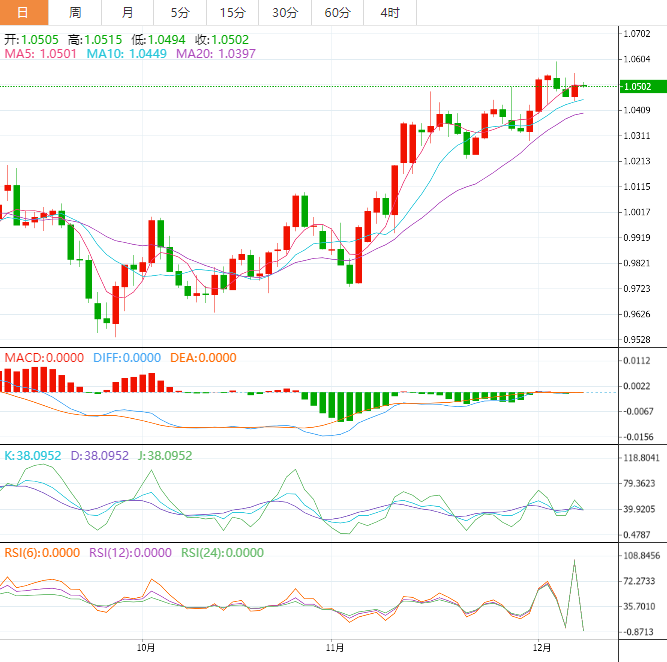Show the 30分 chart interval
667x662 pixels.
point(284,13)
